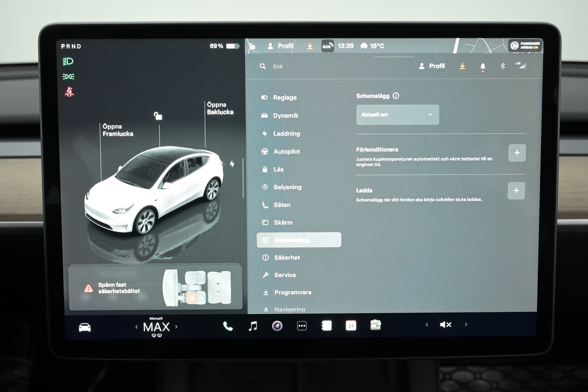The image size is (588, 392).
Task: Tap the Bluetooth icon
Action: [x=502, y=66]
